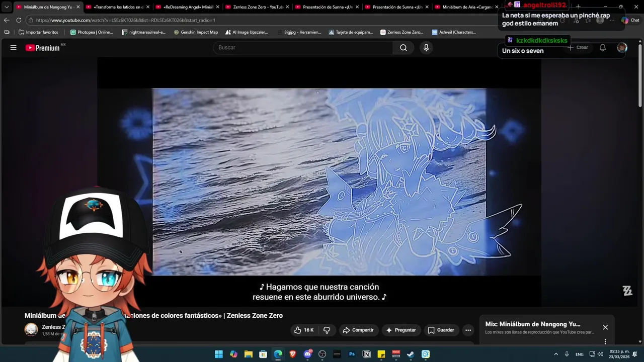Focus the Buscar search field
The width and height of the screenshot is (644, 362).
click(303, 48)
